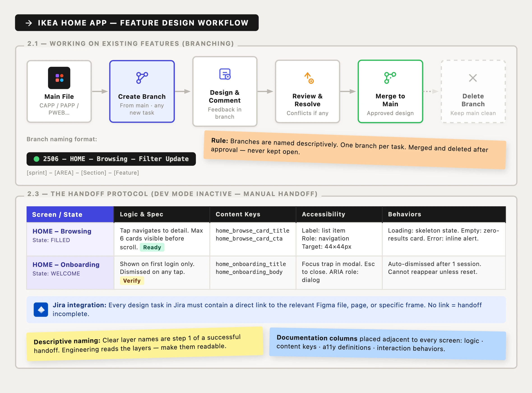Select the Design & Comment step title
Image resolution: width=532 pixels, height=393 pixels.
(x=225, y=96)
